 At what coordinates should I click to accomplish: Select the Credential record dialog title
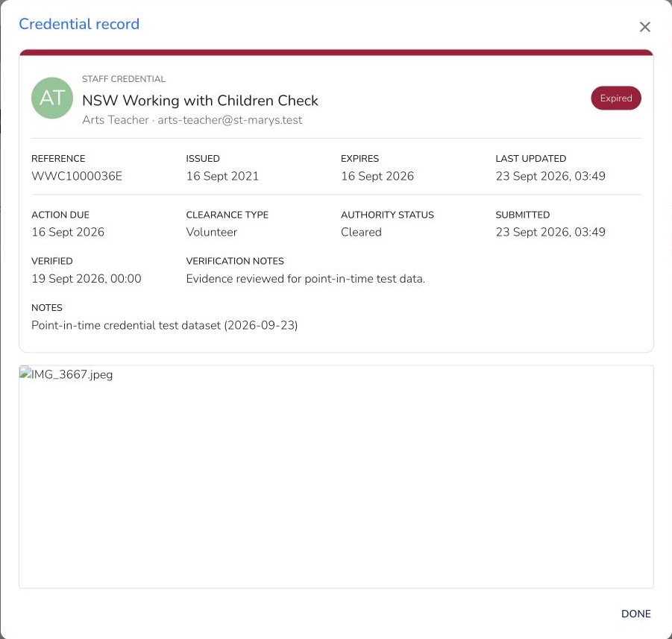[79, 24]
